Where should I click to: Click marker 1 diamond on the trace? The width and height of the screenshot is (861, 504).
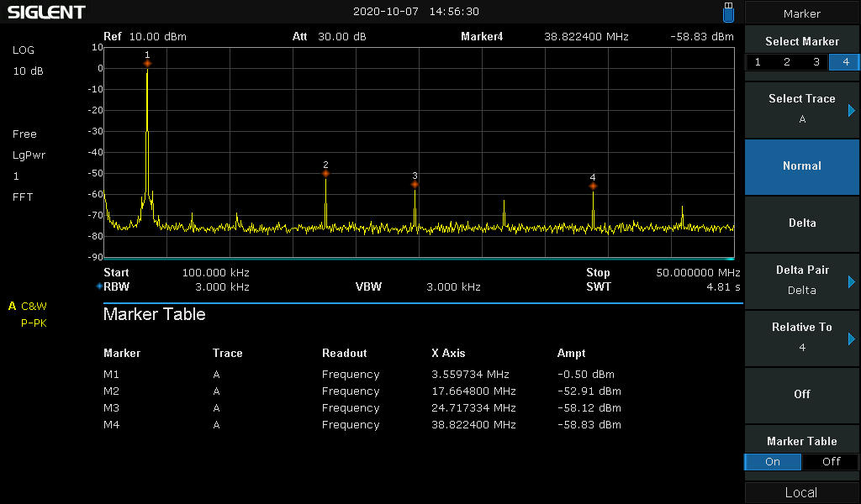(x=147, y=64)
